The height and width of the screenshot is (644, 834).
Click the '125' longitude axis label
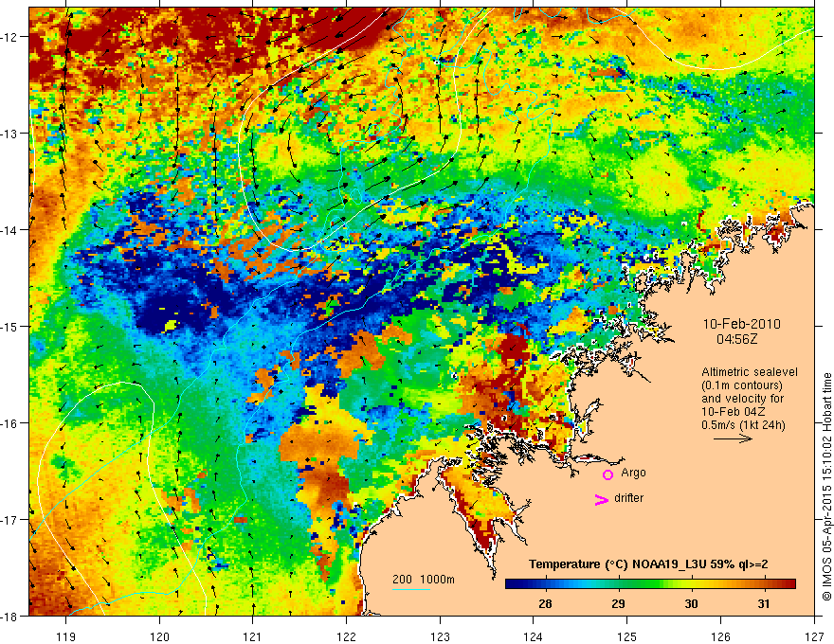click(x=627, y=636)
